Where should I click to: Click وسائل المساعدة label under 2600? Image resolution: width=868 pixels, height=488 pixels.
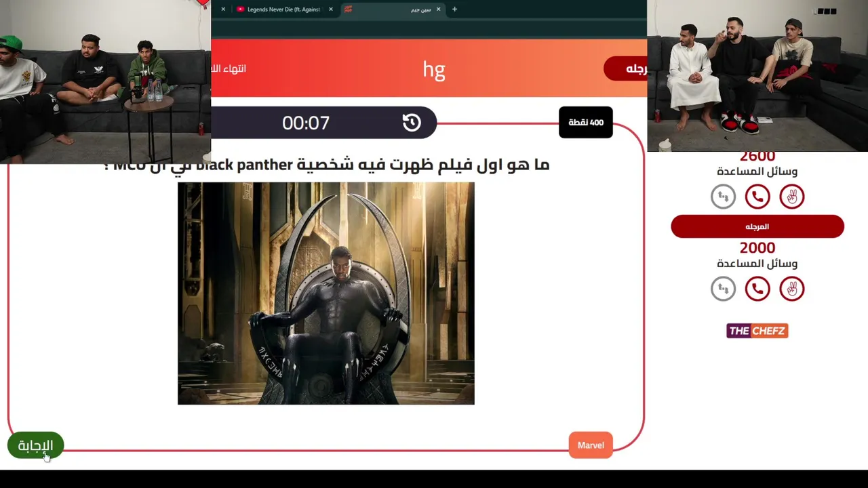click(x=757, y=171)
